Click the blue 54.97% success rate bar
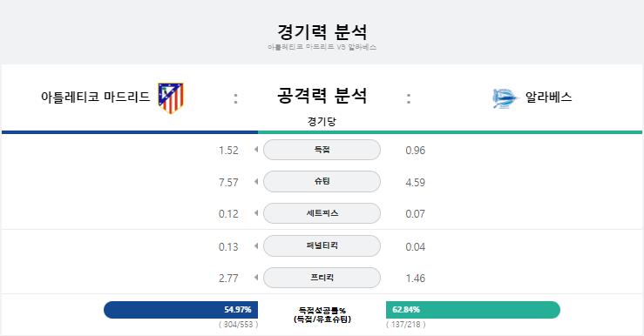 click(x=180, y=310)
